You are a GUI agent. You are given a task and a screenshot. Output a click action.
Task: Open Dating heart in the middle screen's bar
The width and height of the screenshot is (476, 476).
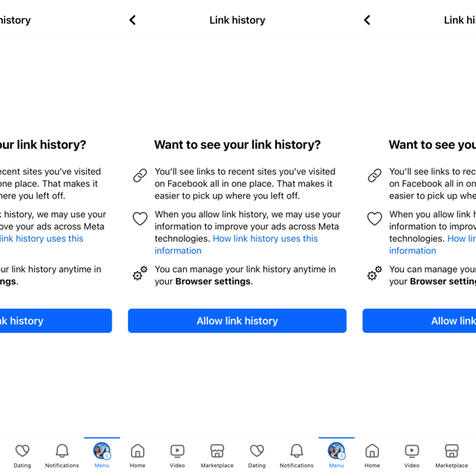[x=257, y=455]
